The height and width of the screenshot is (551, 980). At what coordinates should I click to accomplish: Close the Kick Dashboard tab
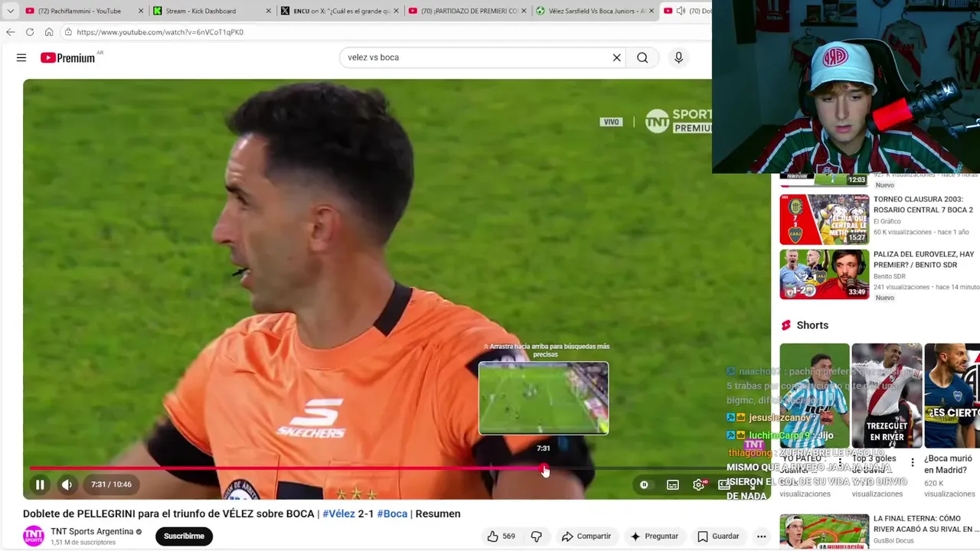click(x=268, y=11)
